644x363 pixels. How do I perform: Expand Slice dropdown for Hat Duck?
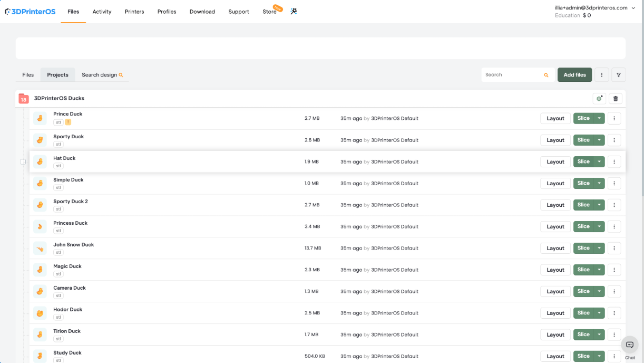tap(599, 161)
